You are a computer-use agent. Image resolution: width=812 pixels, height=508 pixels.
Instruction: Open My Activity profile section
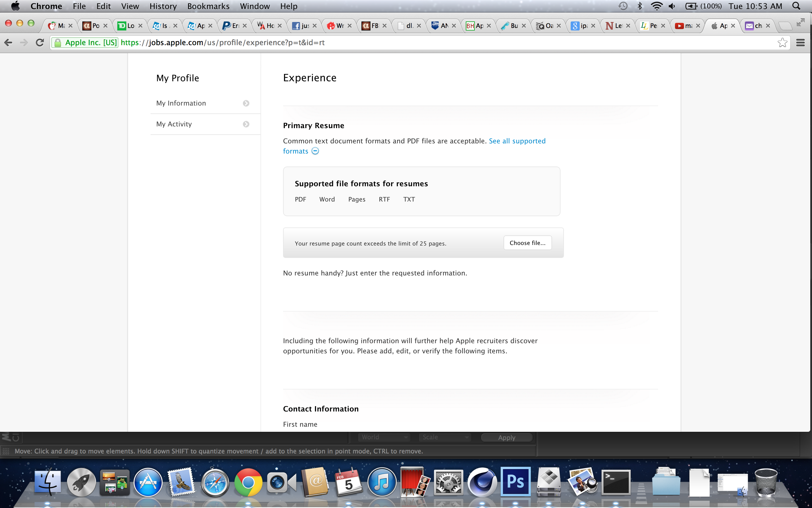(205, 124)
